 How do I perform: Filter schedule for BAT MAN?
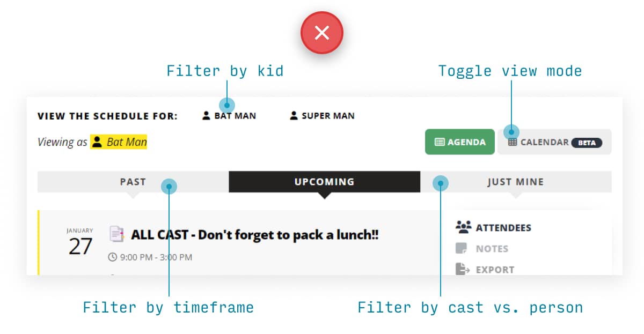229,115
